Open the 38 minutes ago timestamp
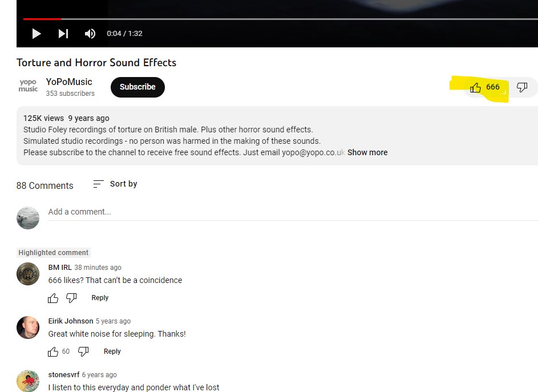 click(x=98, y=268)
